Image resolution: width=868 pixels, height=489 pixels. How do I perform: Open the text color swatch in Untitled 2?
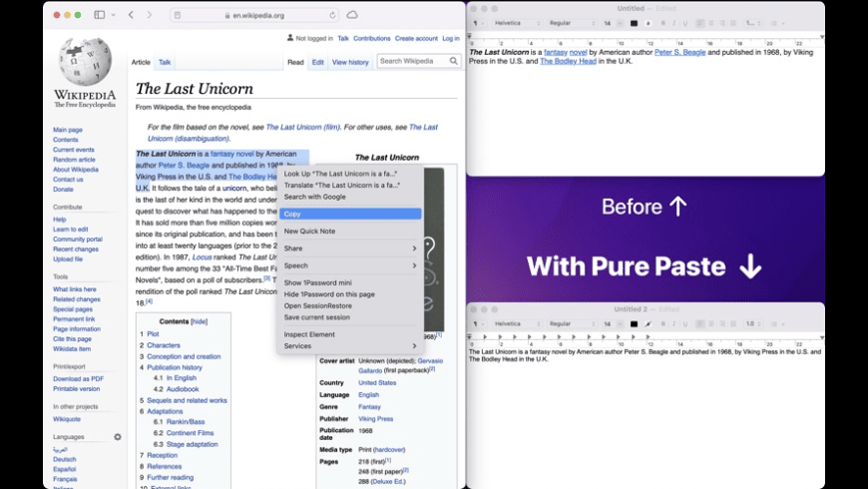[634, 324]
